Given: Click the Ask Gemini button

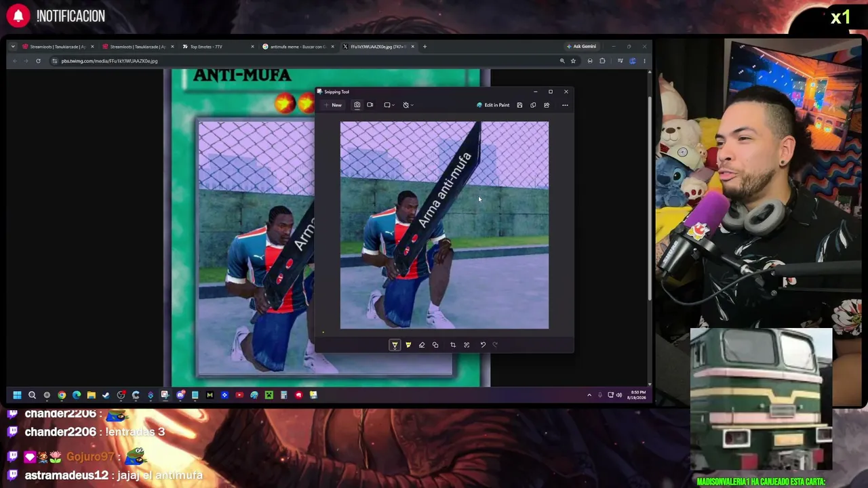Looking at the screenshot, I should click(x=581, y=47).
